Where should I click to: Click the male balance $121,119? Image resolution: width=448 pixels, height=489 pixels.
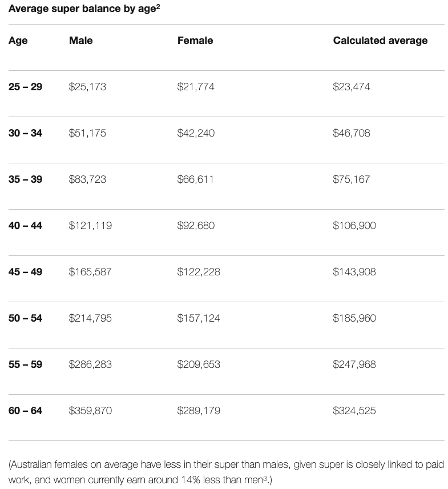90,226
